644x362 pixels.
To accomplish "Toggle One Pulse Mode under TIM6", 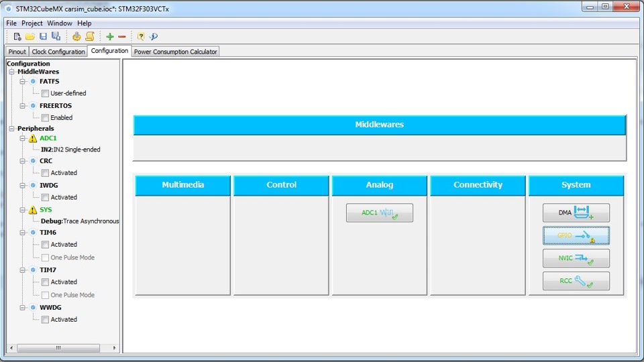I will pyautogui.click(x=45, y=257).
